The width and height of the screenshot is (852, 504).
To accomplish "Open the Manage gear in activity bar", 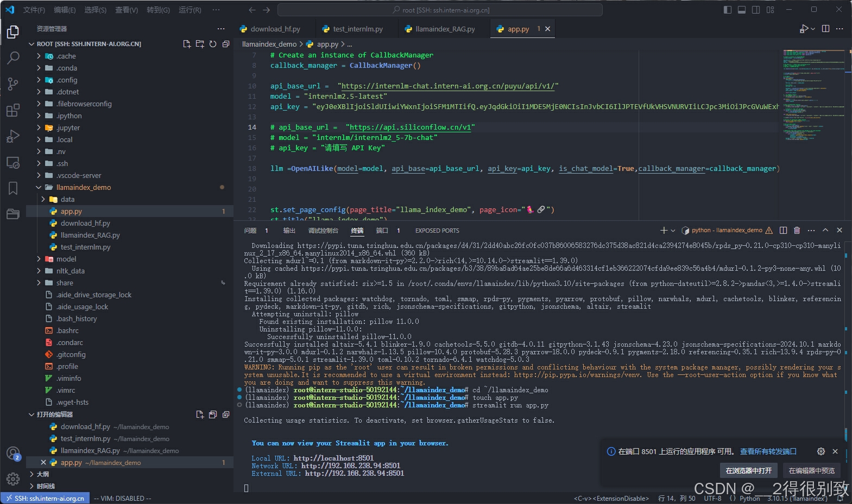I will [x=13, y=479].
